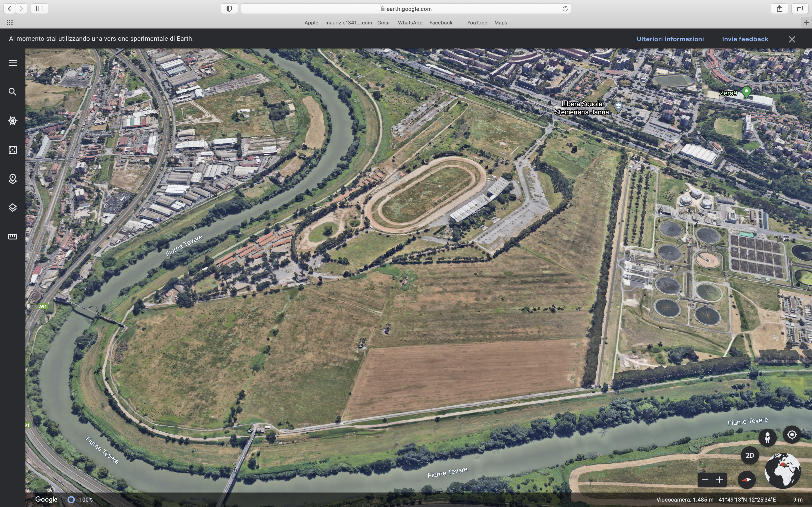The height and width of the screenshot is (507, 812).
Task: Click the search magnifier in sidebar
Action: (12, 92)
